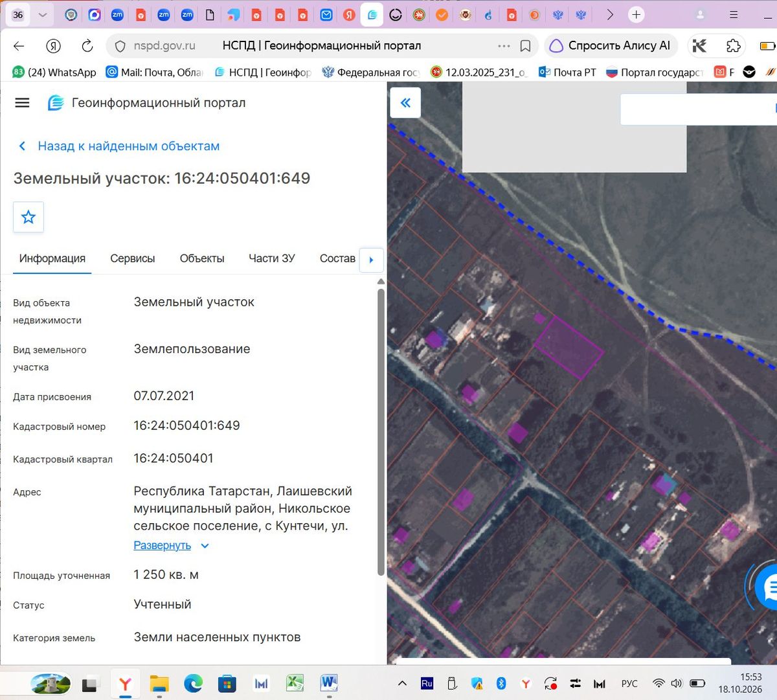The height and width of the screenshot is (700, 777).
Task: Click the info panel vertical scrollbar
Action: pos(381,431)
